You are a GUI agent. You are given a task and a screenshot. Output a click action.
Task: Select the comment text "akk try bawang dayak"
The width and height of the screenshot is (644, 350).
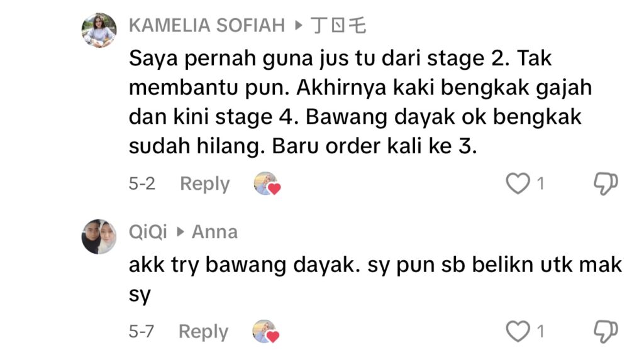(x=374, y=278)
